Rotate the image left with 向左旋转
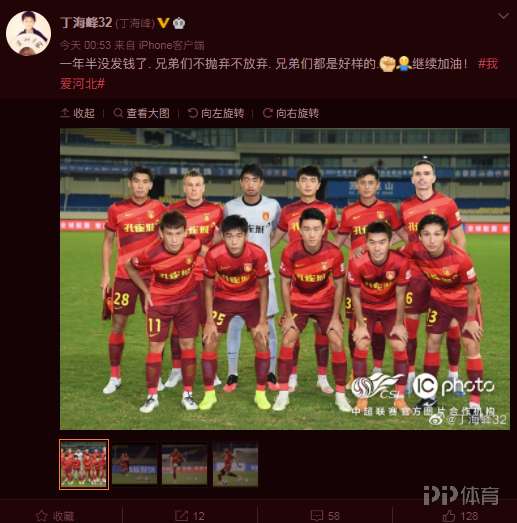Image resolution: width=517 pixels, height=523 pixels. 216,113
